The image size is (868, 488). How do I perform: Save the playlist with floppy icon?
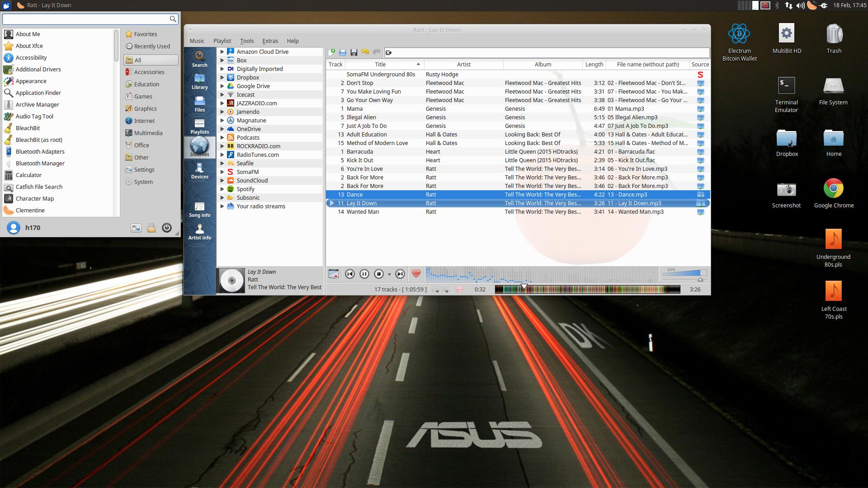tap(354, 52)
